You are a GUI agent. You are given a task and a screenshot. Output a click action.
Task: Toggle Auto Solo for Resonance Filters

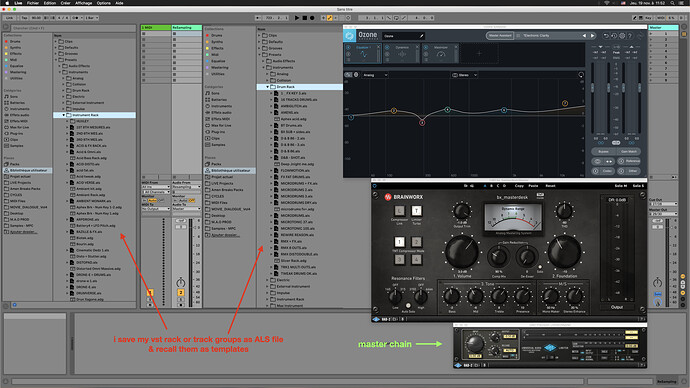[x=408, y=306]
